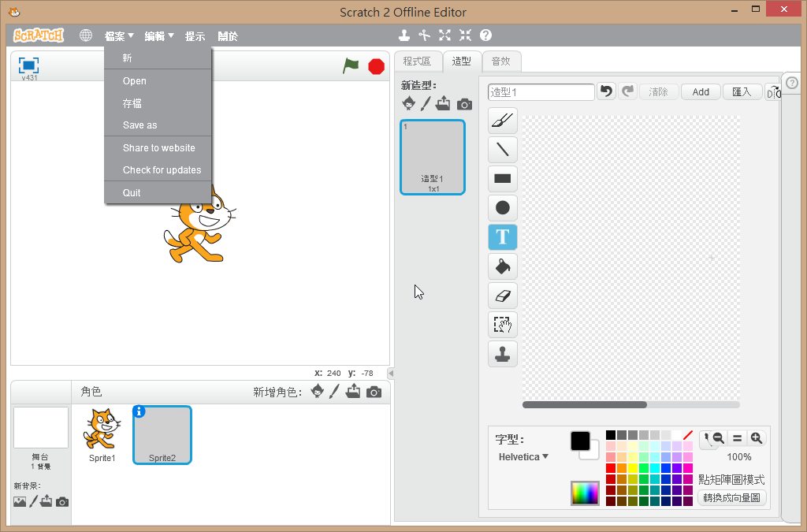Select the Ellipse tool
Screen dimensions: 807x532
tap(502, 208)
